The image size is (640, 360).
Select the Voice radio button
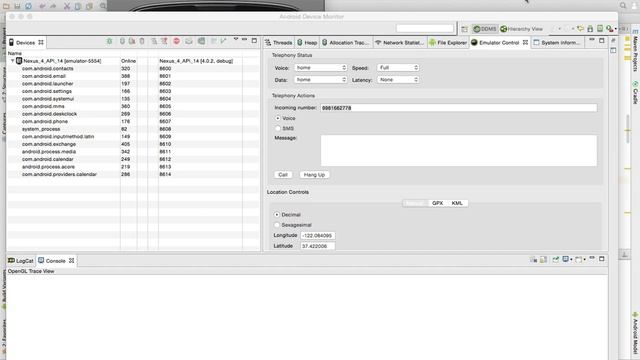pos(278,118)
